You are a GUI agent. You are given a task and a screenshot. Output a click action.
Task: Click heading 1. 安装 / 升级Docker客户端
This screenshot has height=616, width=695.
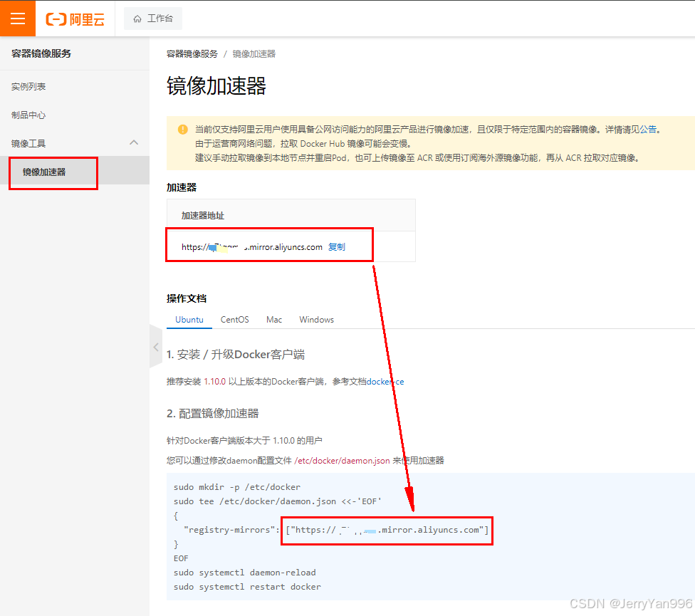tap(236, 355)
